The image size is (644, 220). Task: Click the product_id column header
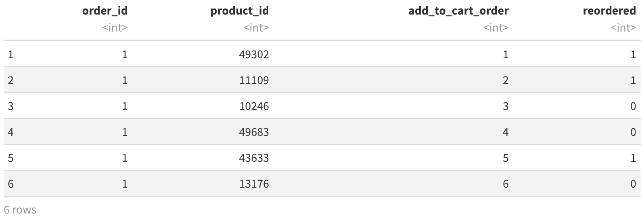tap(239, 11)
